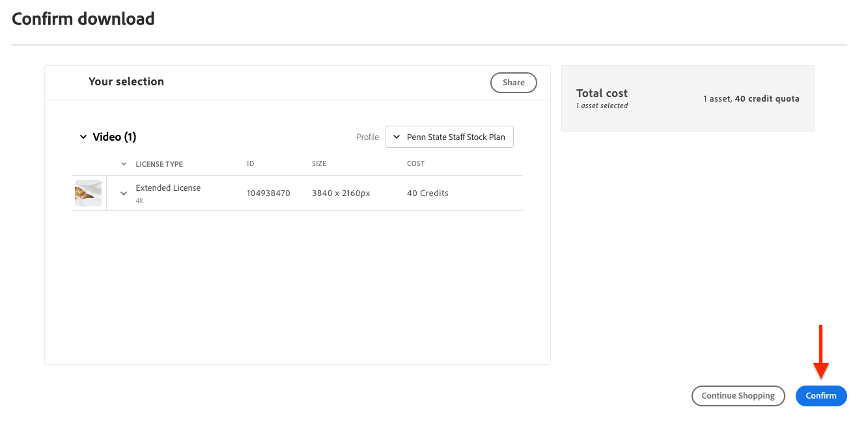The height and width of the screenshot is (422, 868).
Task: Click the 4K label under Extended License
Action: pyautogui.click(x=139, y=201)
